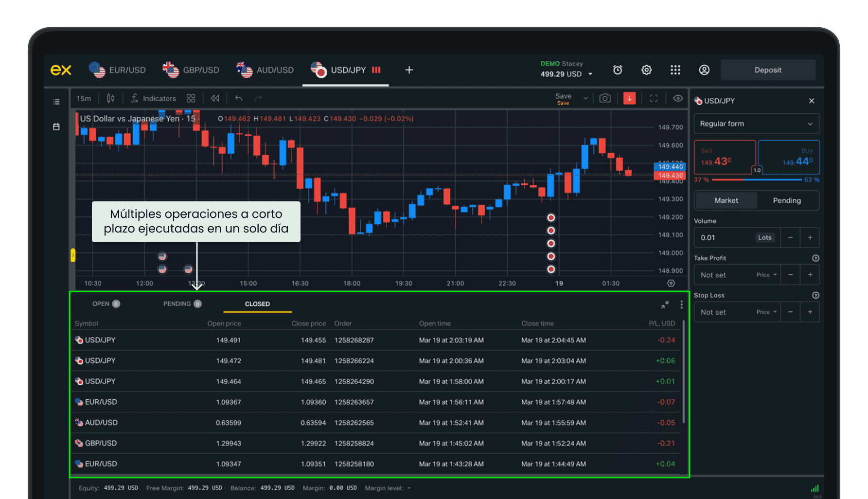Switch order execution to Pending mode

[787, 200]
